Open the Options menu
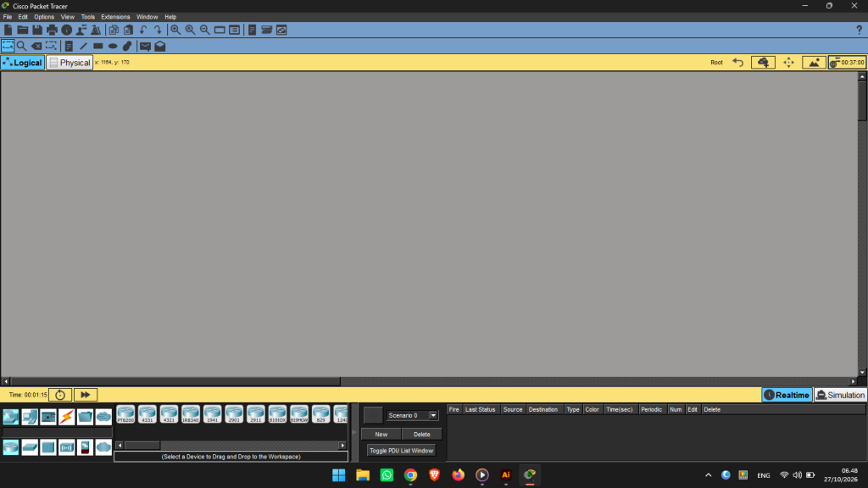 44,17
